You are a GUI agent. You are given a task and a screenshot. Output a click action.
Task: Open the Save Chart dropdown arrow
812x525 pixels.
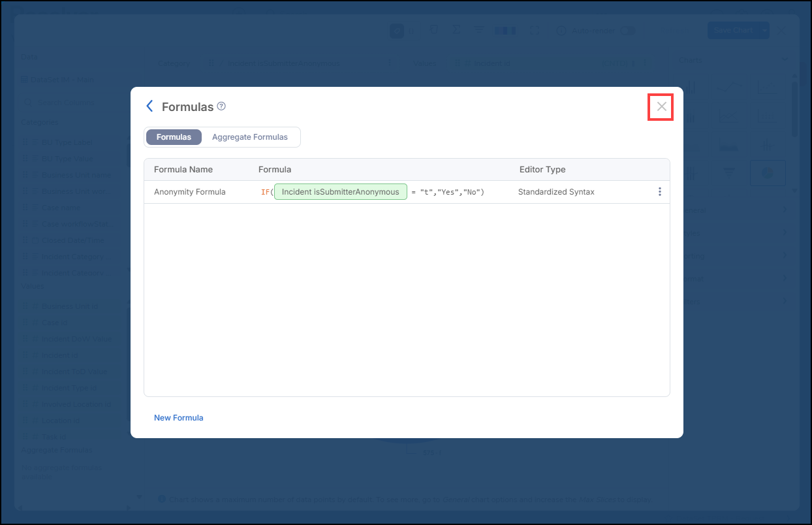point(764,30)
